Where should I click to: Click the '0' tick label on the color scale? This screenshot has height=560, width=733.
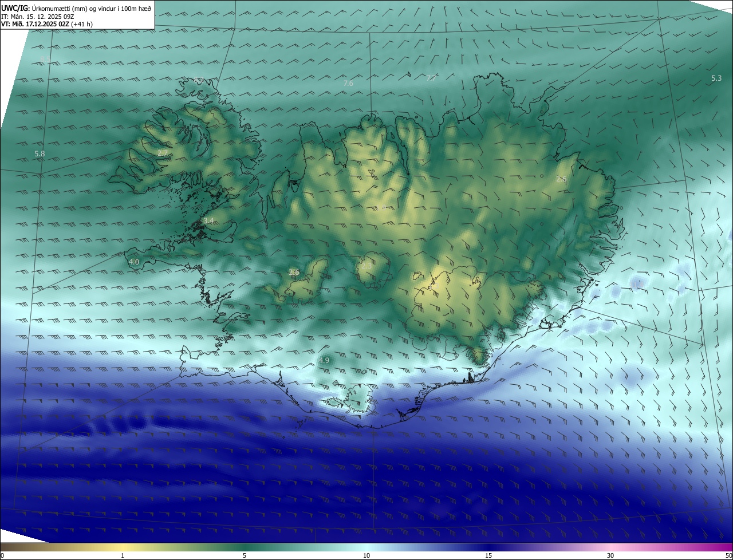pos(2,555)
